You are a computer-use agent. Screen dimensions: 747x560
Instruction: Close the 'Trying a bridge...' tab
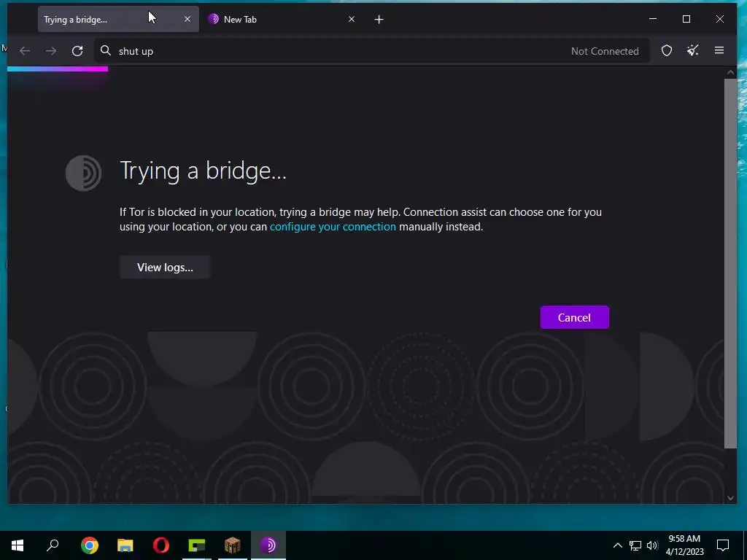(x=187, y=19)
